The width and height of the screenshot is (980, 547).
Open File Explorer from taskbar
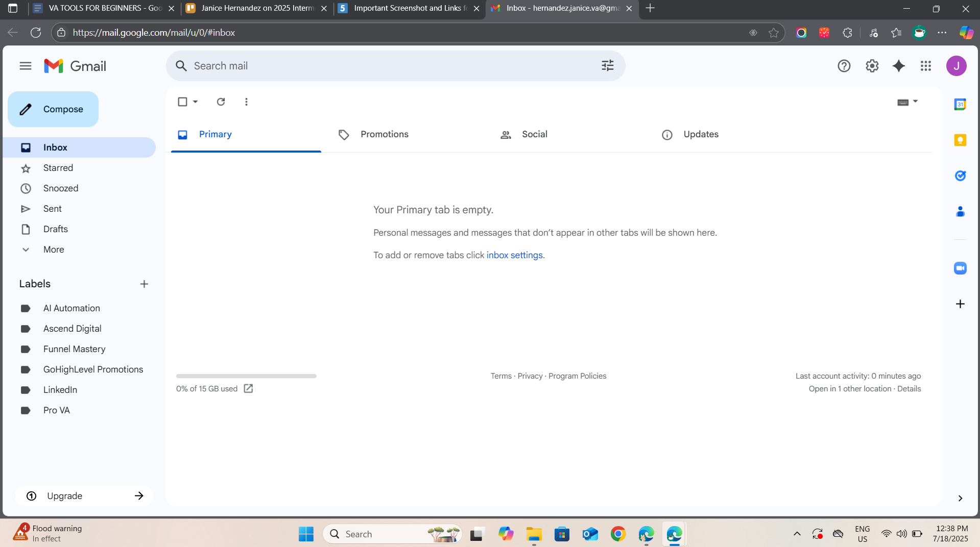coord(534,534)
